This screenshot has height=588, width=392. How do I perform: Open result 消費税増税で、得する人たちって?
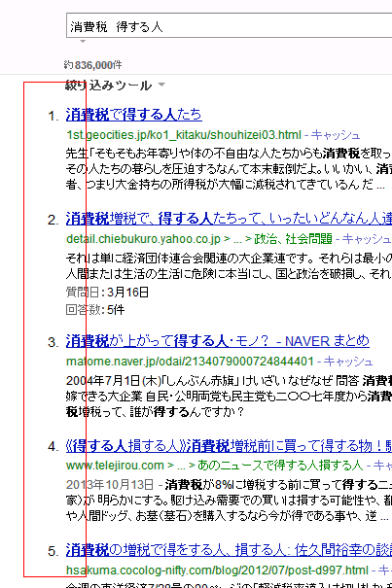tap(229, 219)
